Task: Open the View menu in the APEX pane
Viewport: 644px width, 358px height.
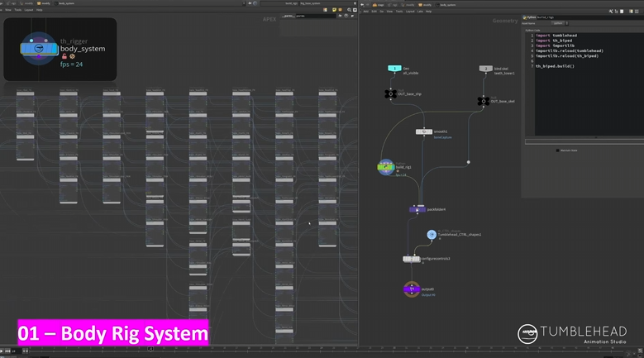Action: (x=7, y=10)
